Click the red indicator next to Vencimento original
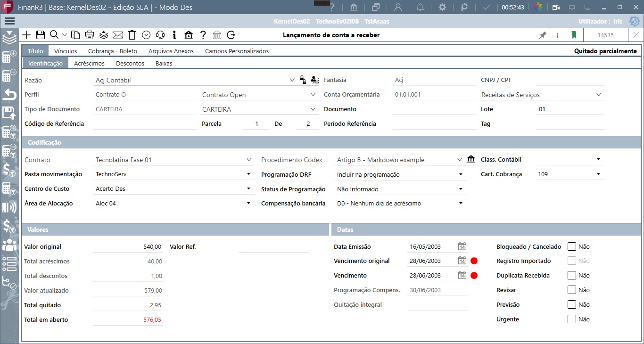The width and height of the screenshot is (644, 344). click(x=474, y=261)
